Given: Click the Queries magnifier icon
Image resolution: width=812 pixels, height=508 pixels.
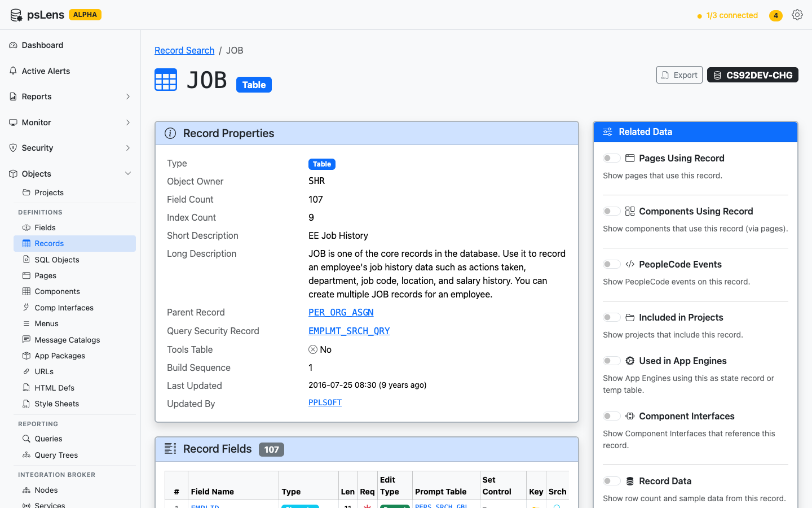Looking at the screenshot, I should pyautogui.click(x=27, y=439).
